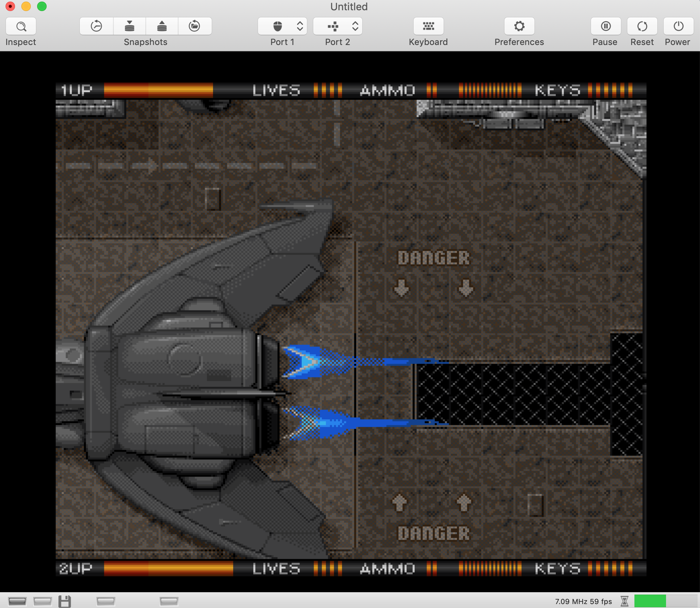Zoom the window with green button
The image size is (700, 608).
42,6
